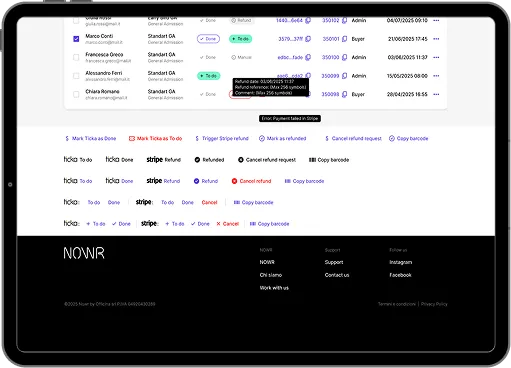
Task: Open Work with us footer link
Action: [x=274, y=288]
